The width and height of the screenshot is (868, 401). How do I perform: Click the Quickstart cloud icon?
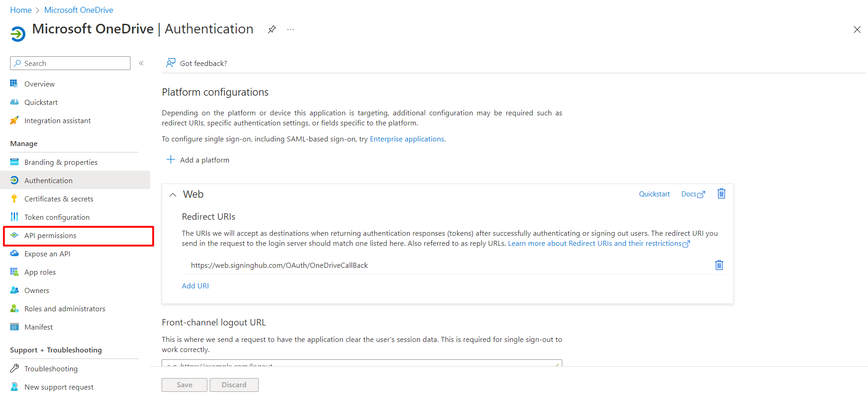pos(15,102)
